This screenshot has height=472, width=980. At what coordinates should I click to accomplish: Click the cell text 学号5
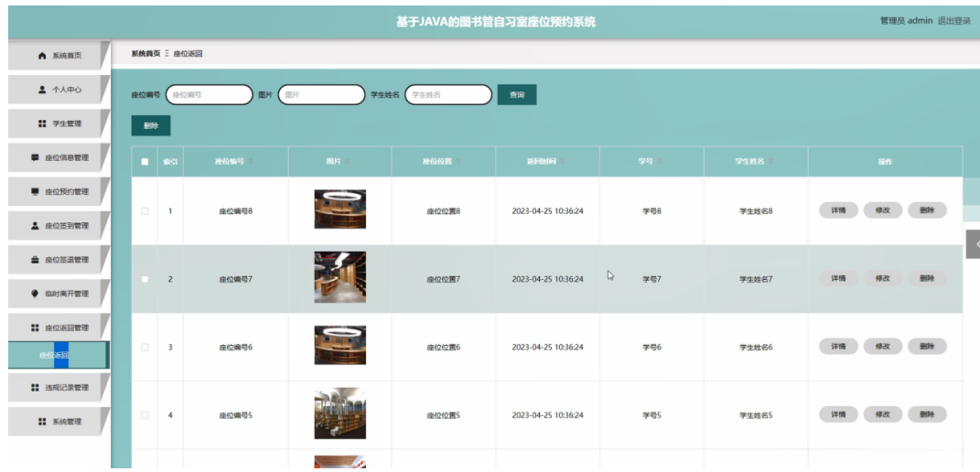[x=652, y=415]
